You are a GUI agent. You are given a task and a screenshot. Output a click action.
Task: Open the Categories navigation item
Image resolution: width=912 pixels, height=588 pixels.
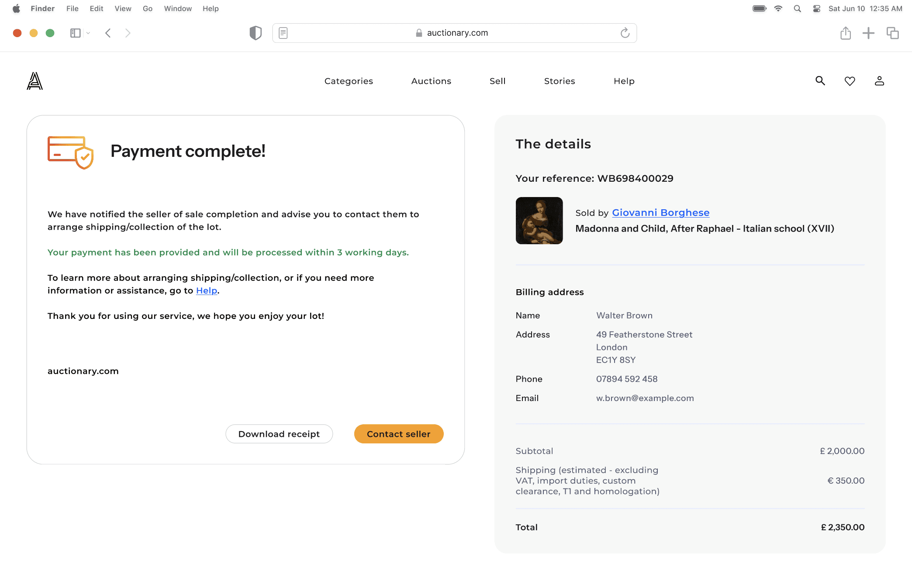click(349, 81)
